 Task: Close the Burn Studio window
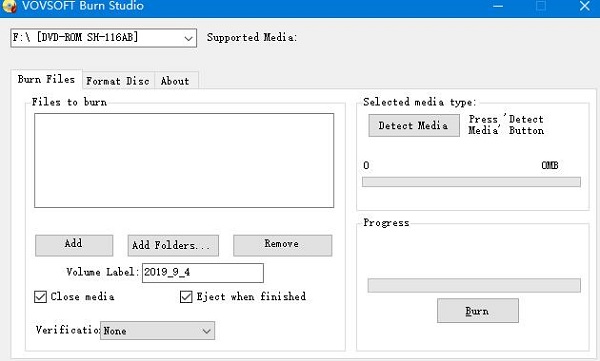point(585,6)
